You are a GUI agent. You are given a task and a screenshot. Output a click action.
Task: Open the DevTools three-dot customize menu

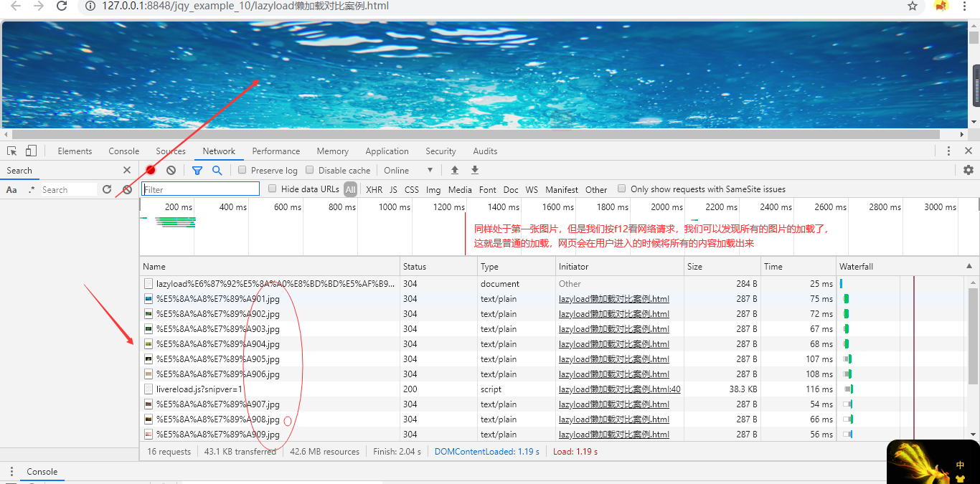[x=948, y=151]
